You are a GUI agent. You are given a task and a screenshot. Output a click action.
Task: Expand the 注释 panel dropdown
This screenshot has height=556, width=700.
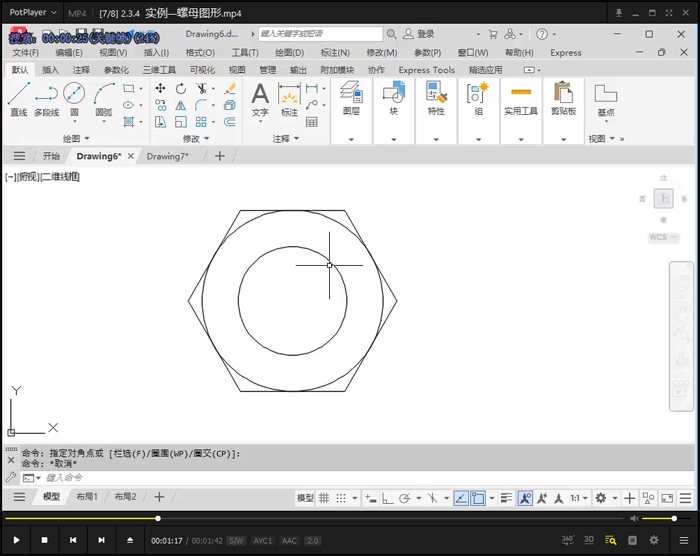click(286, 139)
